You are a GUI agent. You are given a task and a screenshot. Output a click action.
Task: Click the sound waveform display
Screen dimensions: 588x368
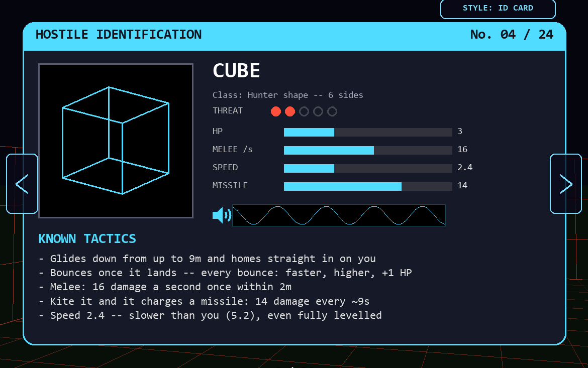[x=339, y=215]
